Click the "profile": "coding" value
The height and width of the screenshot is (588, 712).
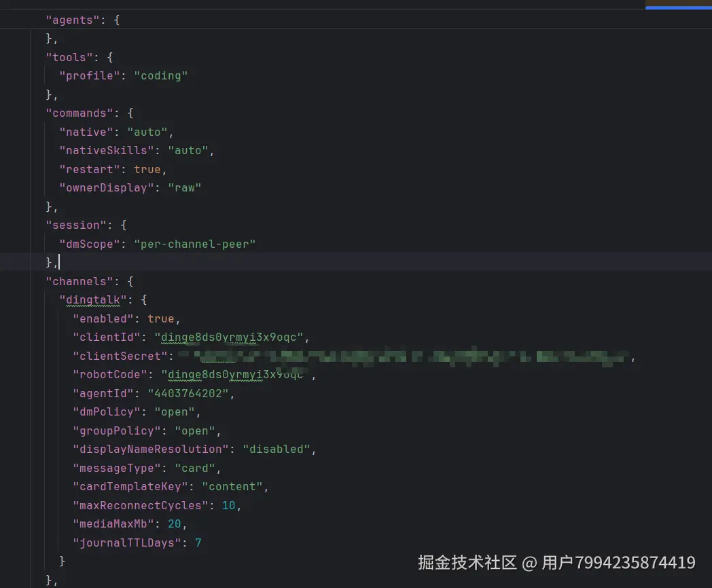(x=162, y=75)
